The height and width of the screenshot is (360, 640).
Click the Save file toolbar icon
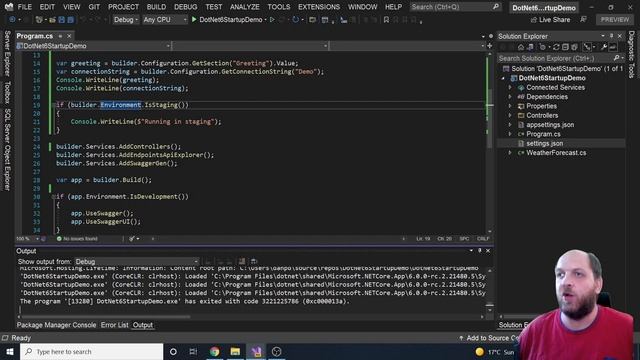pyautogui.click(x=62, y=20)
